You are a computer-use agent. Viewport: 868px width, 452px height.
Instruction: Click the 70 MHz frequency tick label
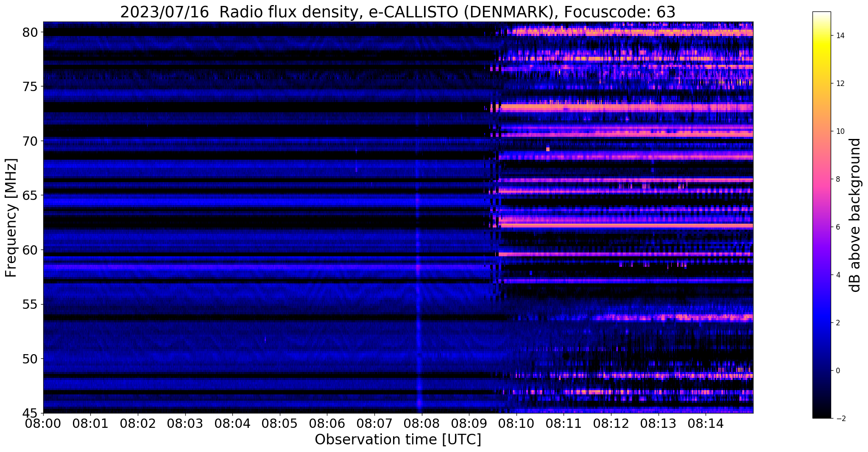30,141
